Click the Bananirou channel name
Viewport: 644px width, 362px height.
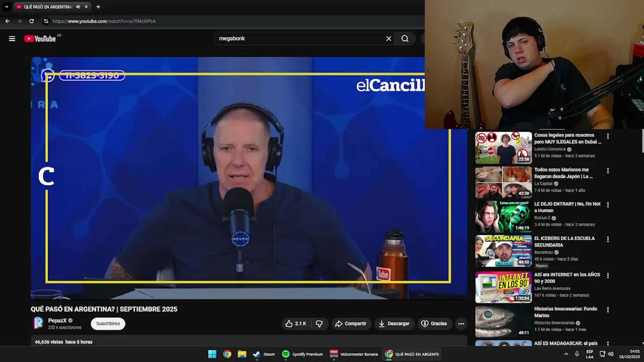pyautogui.click(x=543, y=252)
